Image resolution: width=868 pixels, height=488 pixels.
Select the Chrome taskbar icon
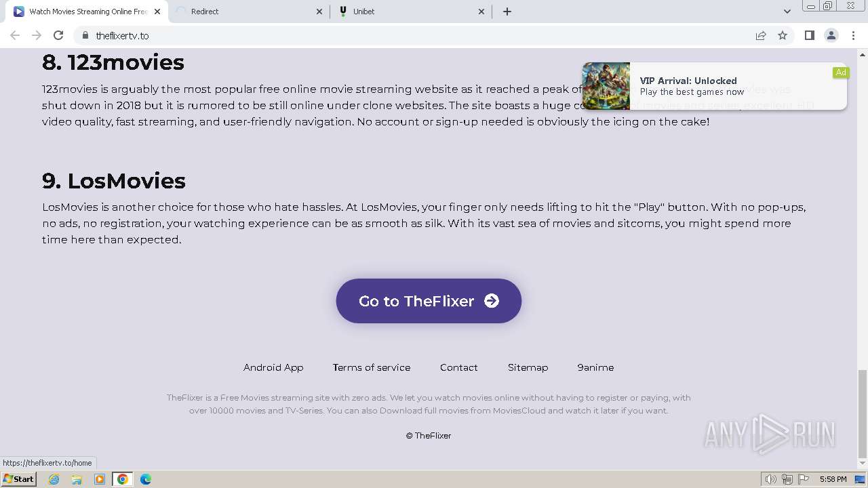click(x=123, y=479)
